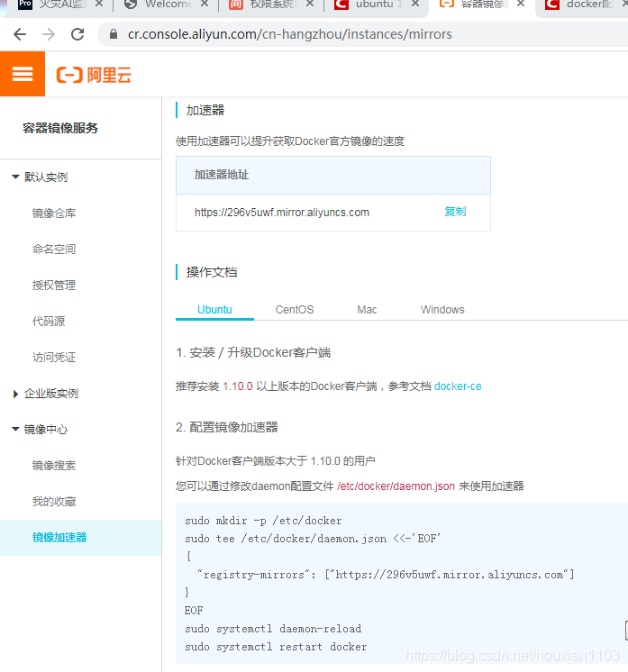
Task: Click the accelerator URL text
Action: click(x=282, y=213)
